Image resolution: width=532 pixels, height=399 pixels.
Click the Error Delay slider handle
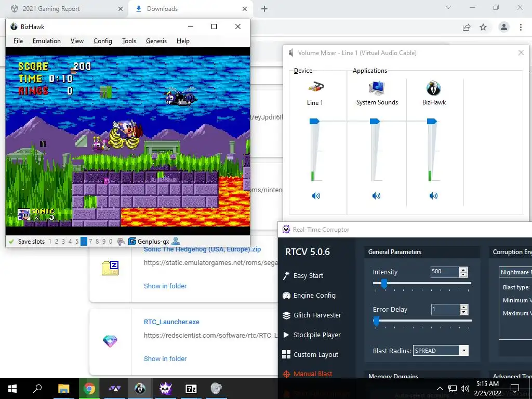click(376, 321)
